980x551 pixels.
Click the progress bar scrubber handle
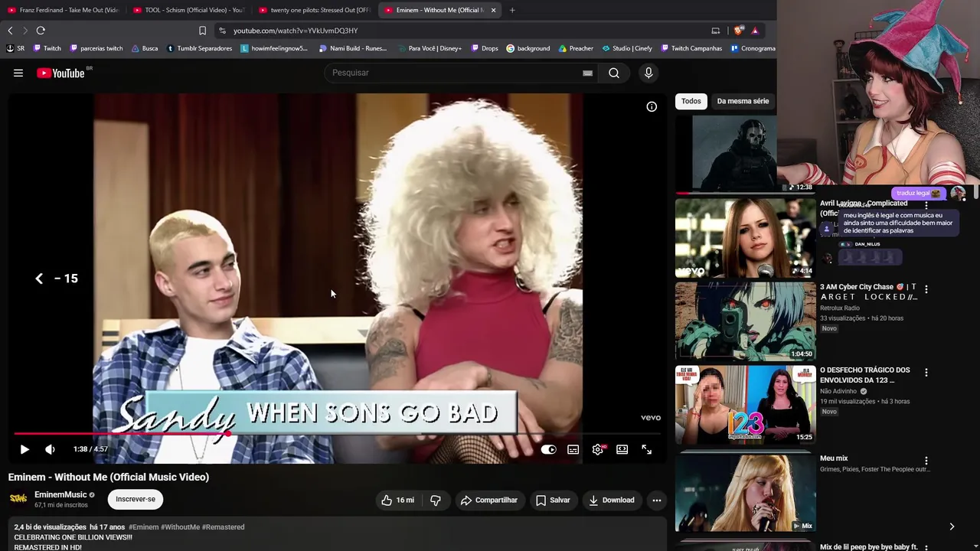coord(228,434)
